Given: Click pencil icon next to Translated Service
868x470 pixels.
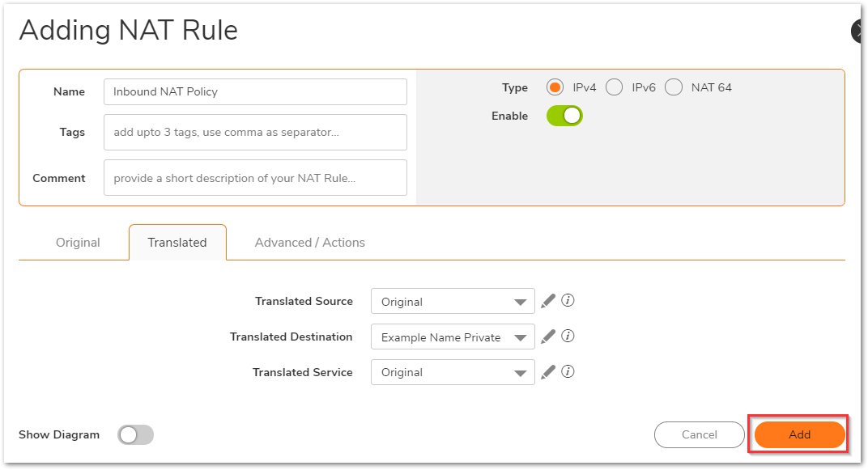Looking at the screenshot, I should [x=548, y=372].
